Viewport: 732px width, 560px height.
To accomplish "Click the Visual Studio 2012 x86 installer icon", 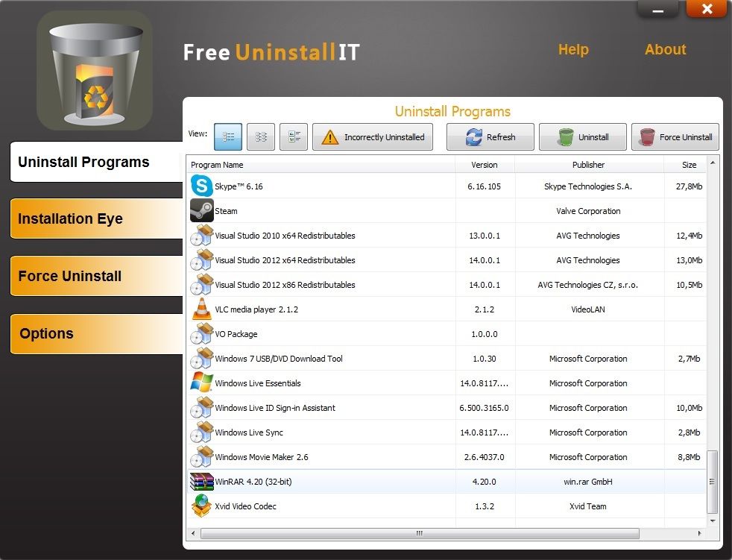I will pyautogui.click(x=202, y=284).
